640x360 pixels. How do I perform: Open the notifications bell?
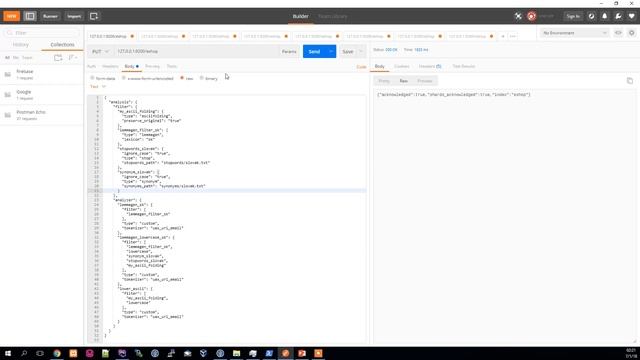pyautogui.click(x=604, y=16)
